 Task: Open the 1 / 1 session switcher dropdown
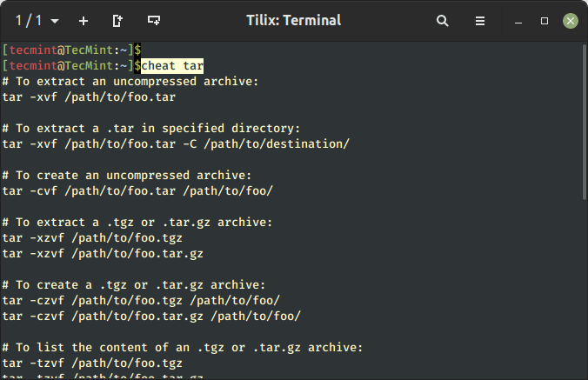(x=37, y=20)
